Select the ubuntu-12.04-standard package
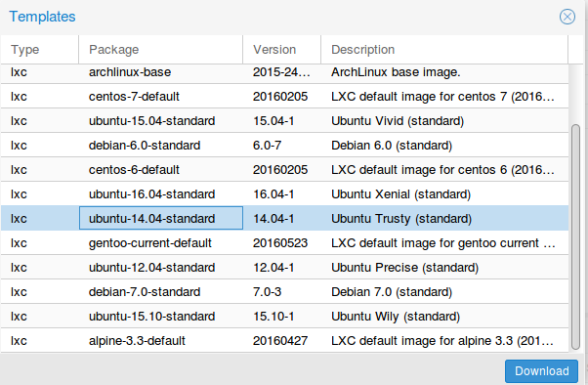588x385 pixels. [x=151, y=267]
